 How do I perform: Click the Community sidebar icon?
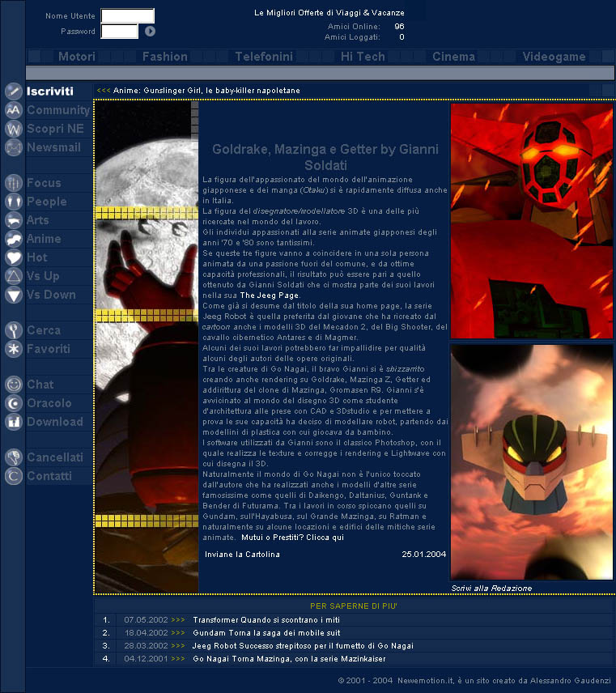[14, 109]
